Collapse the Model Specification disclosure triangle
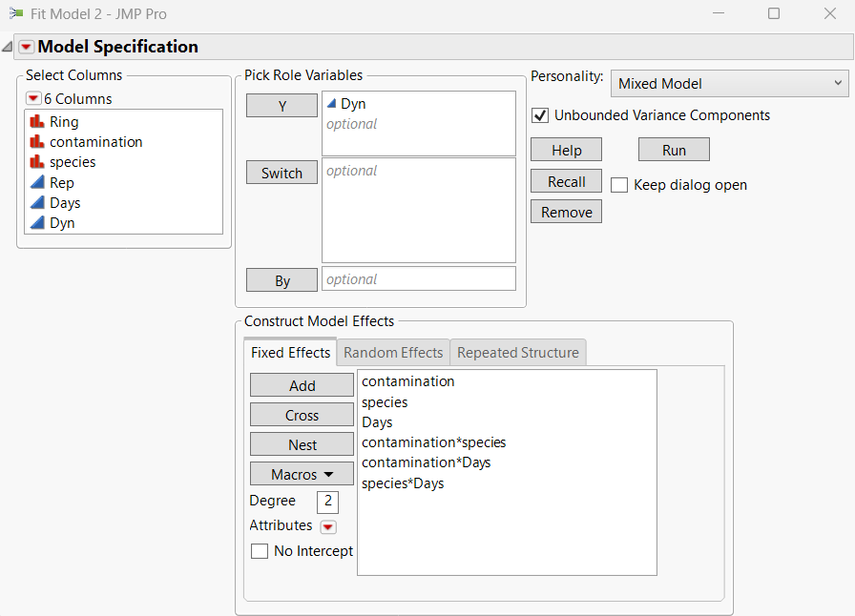 [x=8, y=47]
